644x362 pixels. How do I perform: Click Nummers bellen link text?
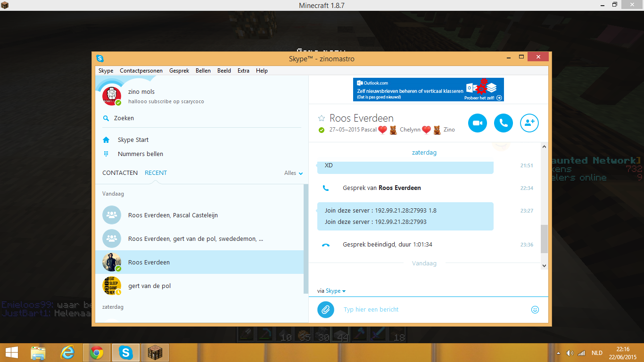(140, 154)
